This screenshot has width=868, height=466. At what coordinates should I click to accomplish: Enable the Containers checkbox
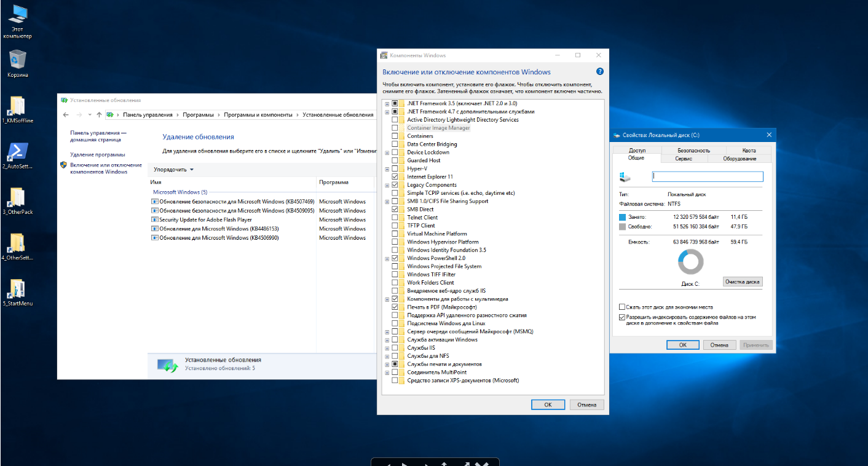point(395,136)
